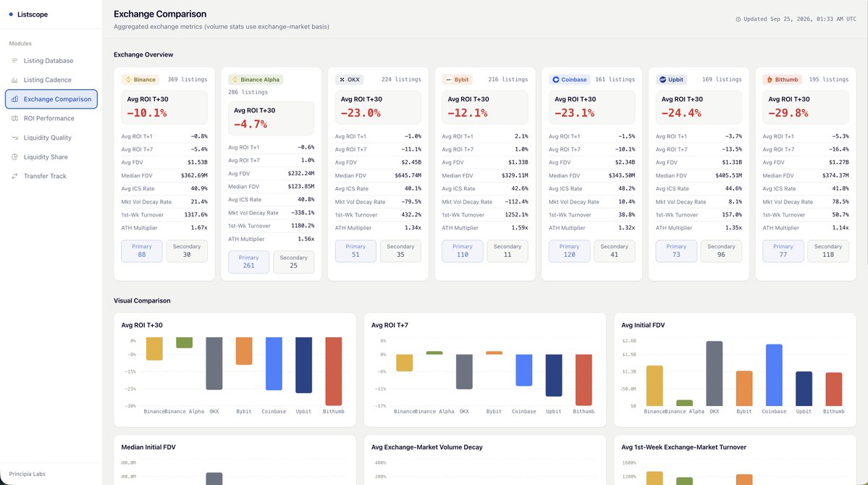Viewport: 868px width, 485px height.
Task: Click the Principia Labs footer text
Action: (x=27, y=474)
